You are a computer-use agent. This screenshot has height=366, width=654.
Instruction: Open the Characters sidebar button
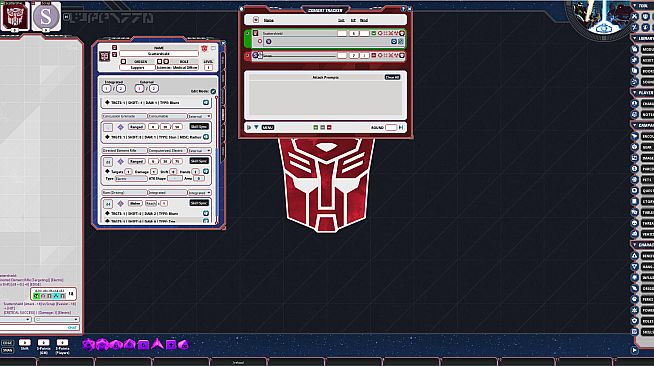[x=643, y=103]
